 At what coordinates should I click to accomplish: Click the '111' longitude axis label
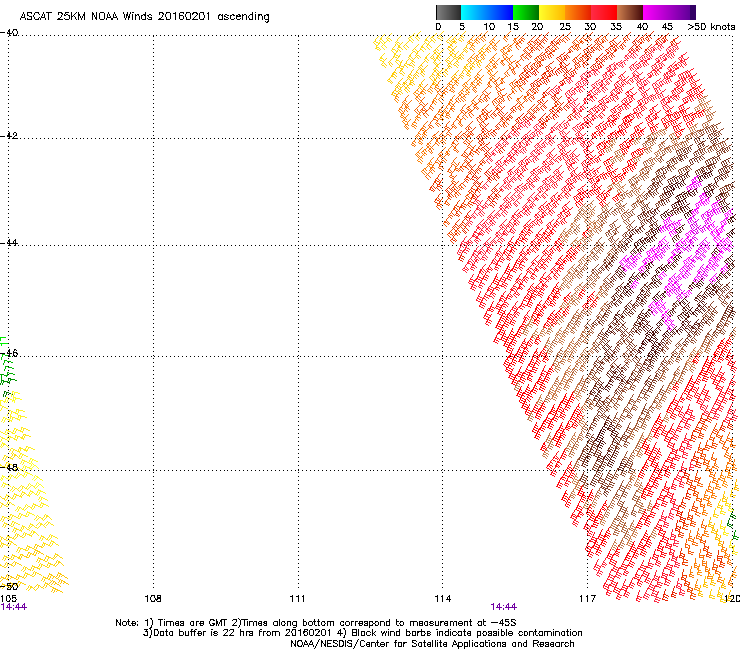[297, 599]
